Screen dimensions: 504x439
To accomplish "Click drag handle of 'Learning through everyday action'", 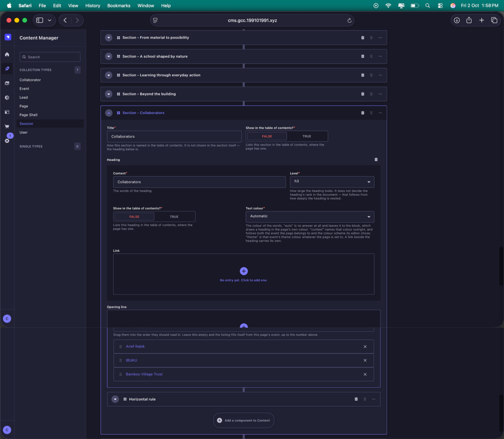I will pos(371,75).
